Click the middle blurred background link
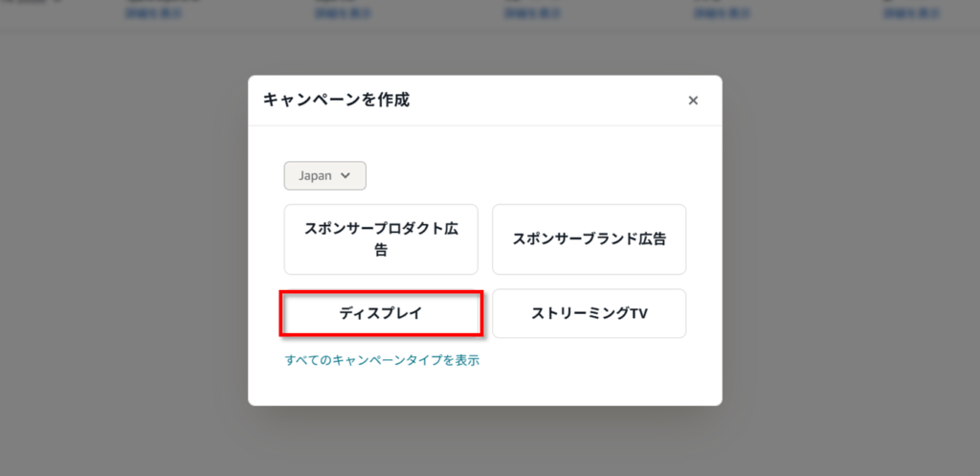Image resolution: width=980 pixels, height=476 pixels. 533,13
